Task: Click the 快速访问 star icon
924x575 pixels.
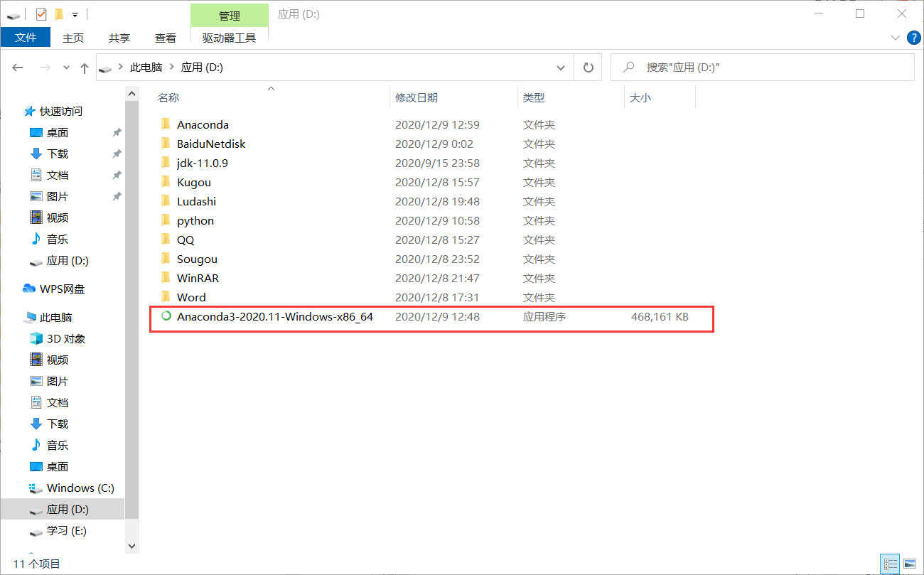Action: (x=29, y=111)
